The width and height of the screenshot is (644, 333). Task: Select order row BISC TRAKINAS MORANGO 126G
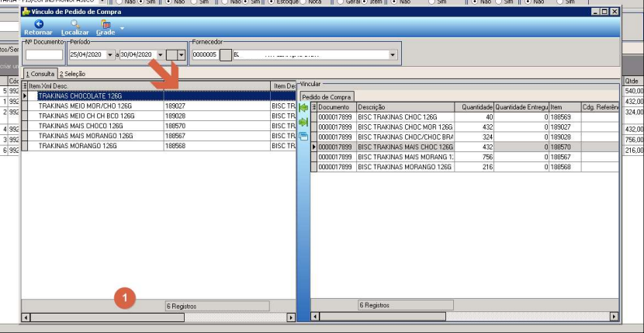click(465, 167)
